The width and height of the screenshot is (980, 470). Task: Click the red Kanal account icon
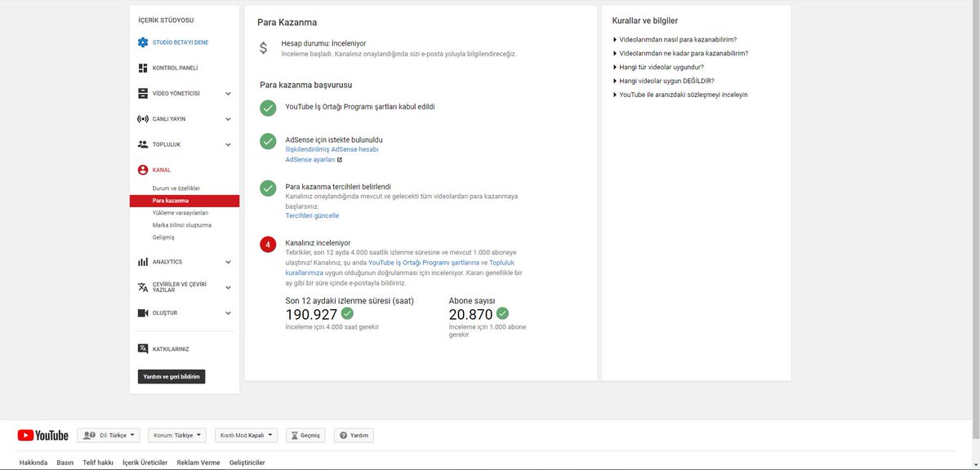pyautogui.click(x=143, y=170)
